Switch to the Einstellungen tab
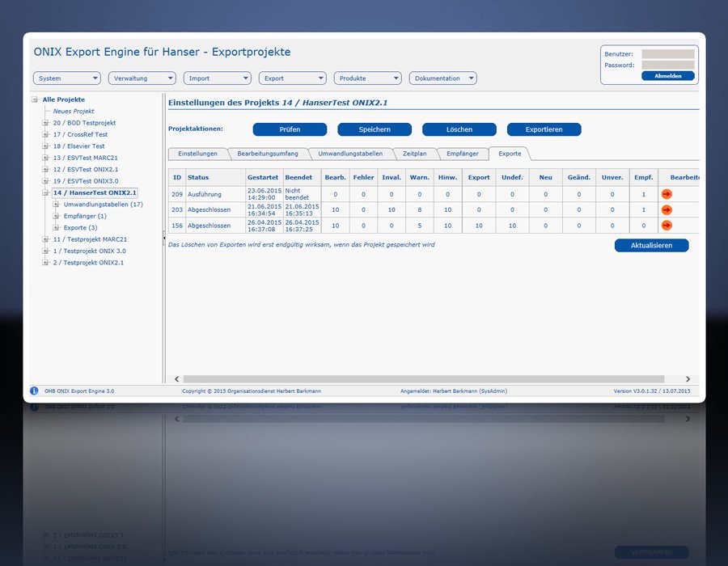The width and height of the screenshot is (728, 566). (198, 154)
